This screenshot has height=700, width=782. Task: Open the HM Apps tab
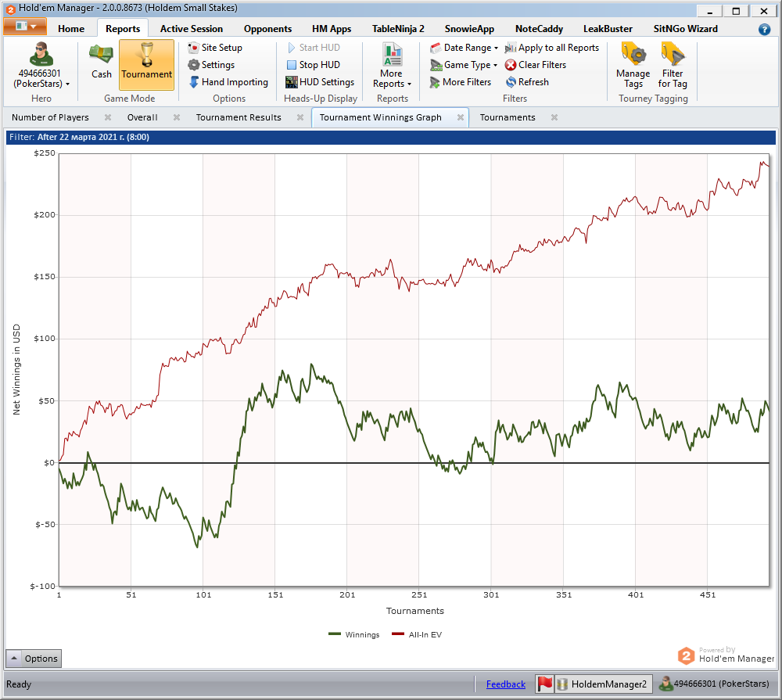(332, 29)
